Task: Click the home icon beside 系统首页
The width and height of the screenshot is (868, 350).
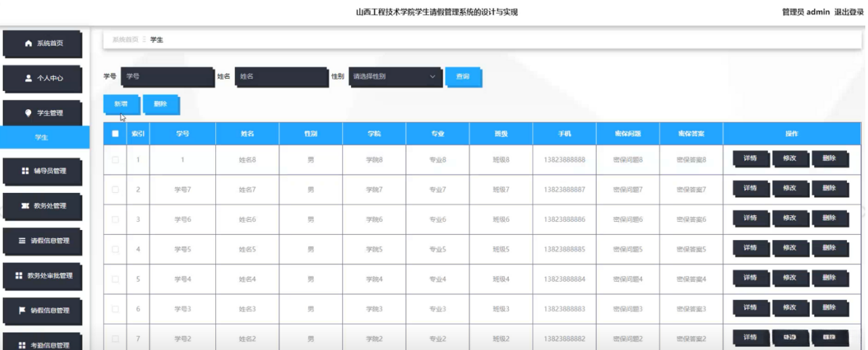Action: pyautogui.click(x=28, y=43)
